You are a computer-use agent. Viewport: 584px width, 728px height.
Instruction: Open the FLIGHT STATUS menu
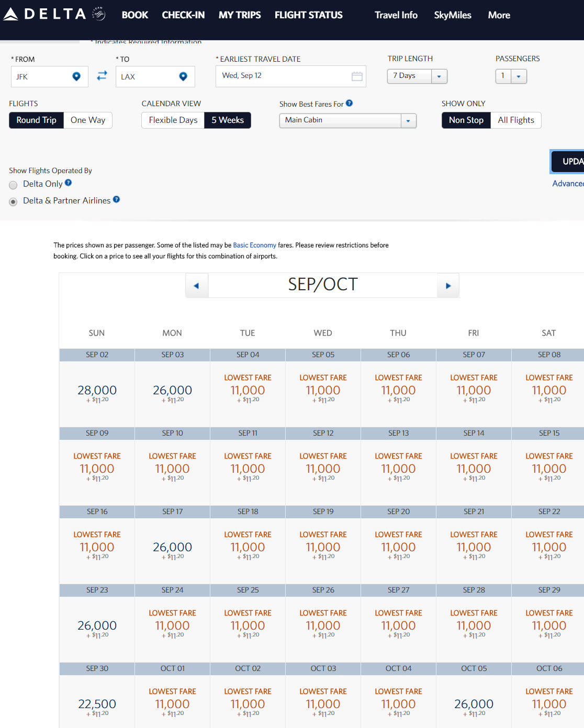(x=308, y=15)
